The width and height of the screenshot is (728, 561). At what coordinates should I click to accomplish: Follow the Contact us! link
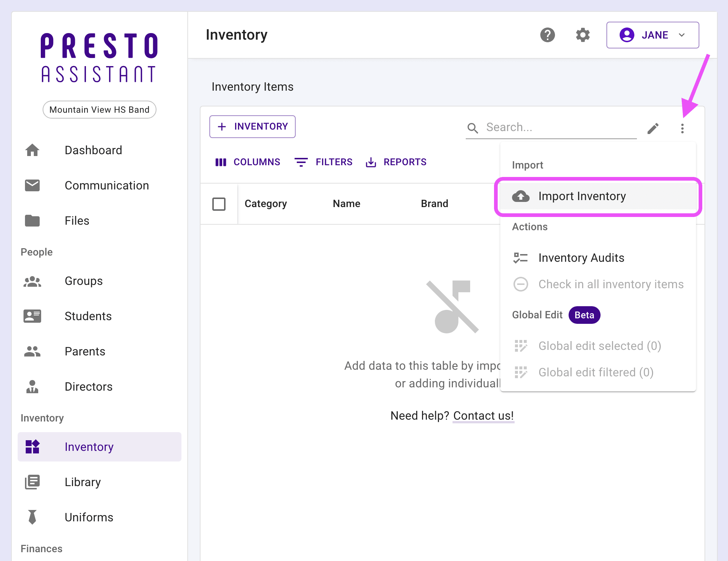483,416
